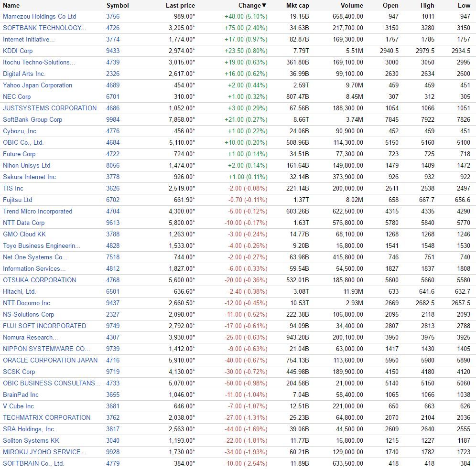Click ticker symbol 9984
Screen dimensions: 476x469
point(113,119)
